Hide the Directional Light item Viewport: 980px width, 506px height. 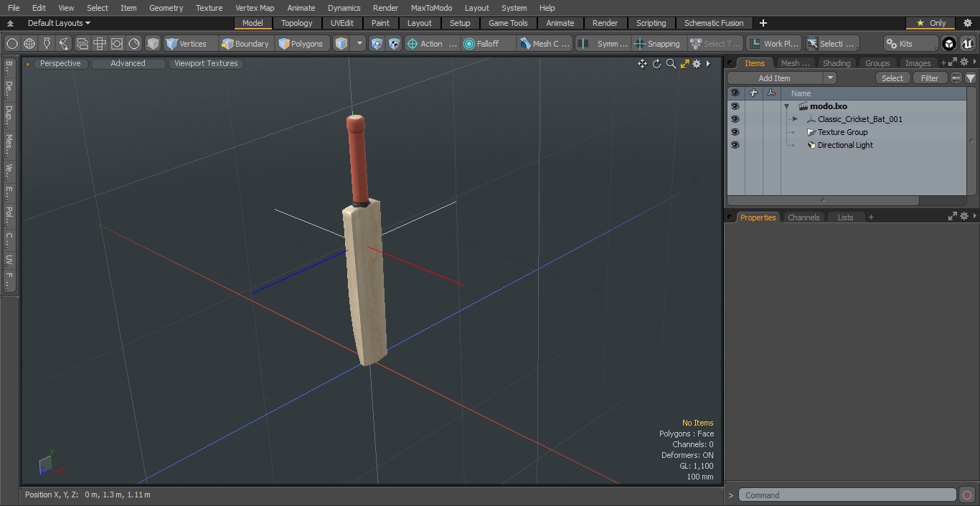pyautogui.click(x=735, y=145)
